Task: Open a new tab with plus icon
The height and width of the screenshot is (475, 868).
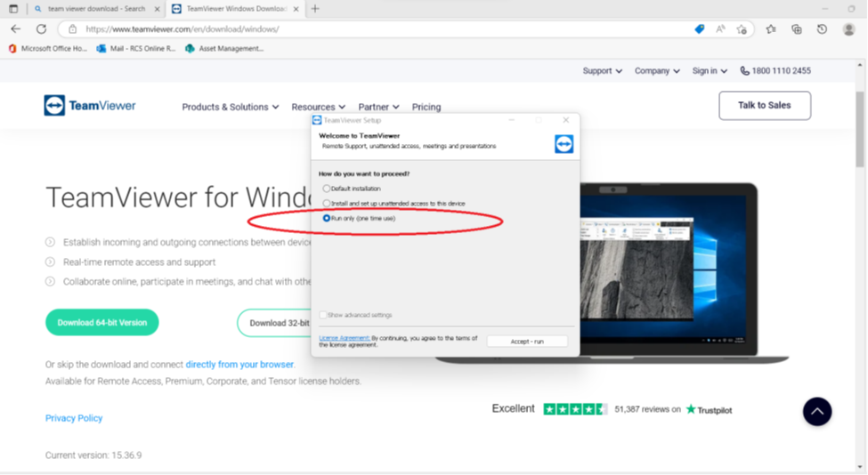Action: tap(315, 8)
